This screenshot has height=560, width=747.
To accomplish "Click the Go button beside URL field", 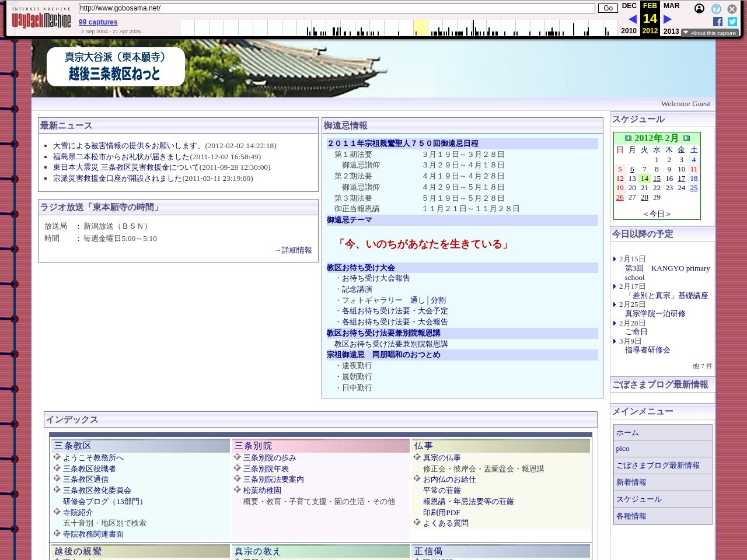I will click(x=608, y=8).
